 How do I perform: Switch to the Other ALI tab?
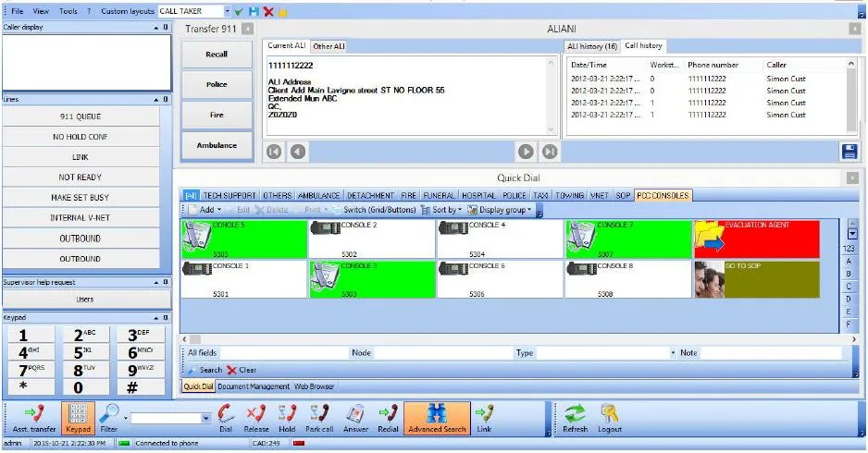[x=329, y=46]
